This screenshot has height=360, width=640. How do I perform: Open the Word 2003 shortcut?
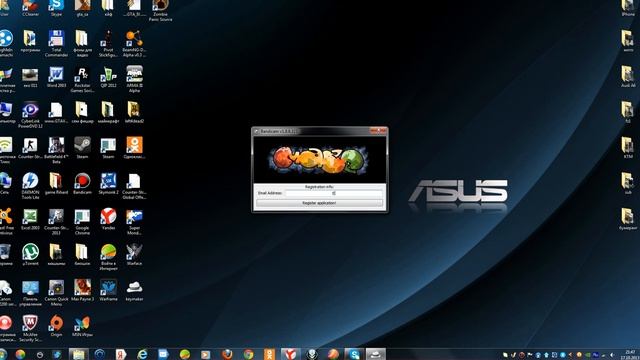point(56,77)
